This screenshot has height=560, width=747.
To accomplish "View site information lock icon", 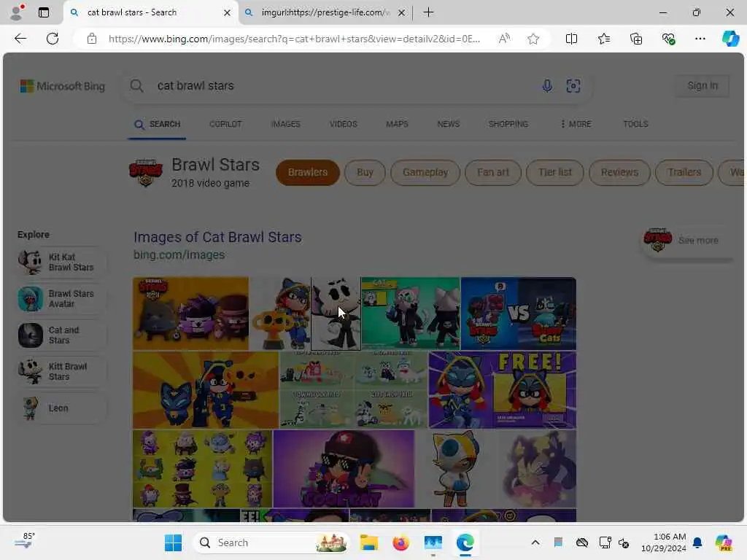I will click(x=92, y=39).
